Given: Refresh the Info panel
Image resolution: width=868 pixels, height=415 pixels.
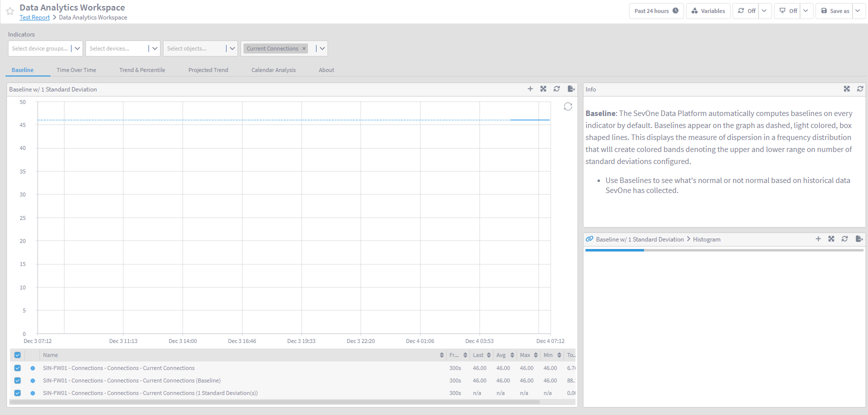Looking at the screenshot, I should point(860,89).
